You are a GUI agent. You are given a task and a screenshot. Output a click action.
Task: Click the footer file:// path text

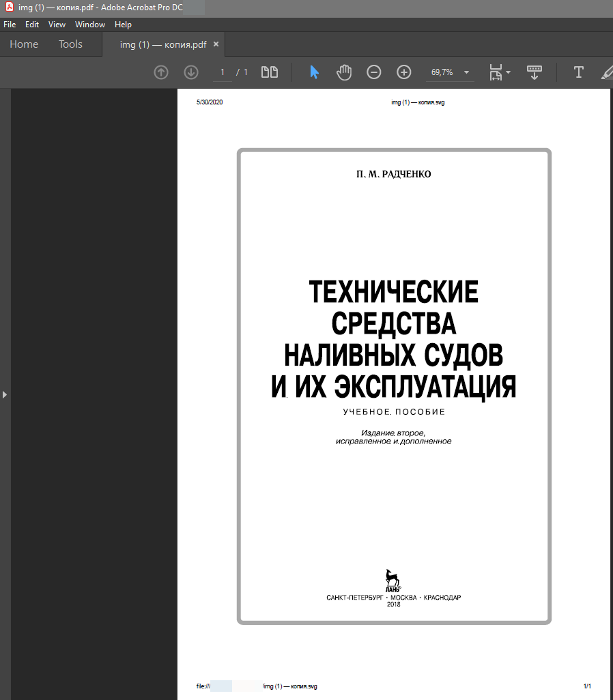click(x=257, y=686)
